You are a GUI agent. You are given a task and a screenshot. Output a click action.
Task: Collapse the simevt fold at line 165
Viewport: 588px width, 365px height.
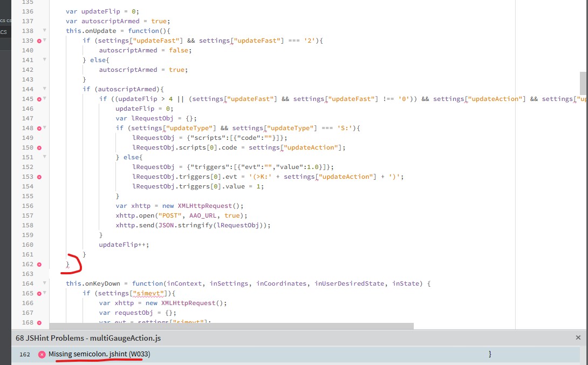45,293
